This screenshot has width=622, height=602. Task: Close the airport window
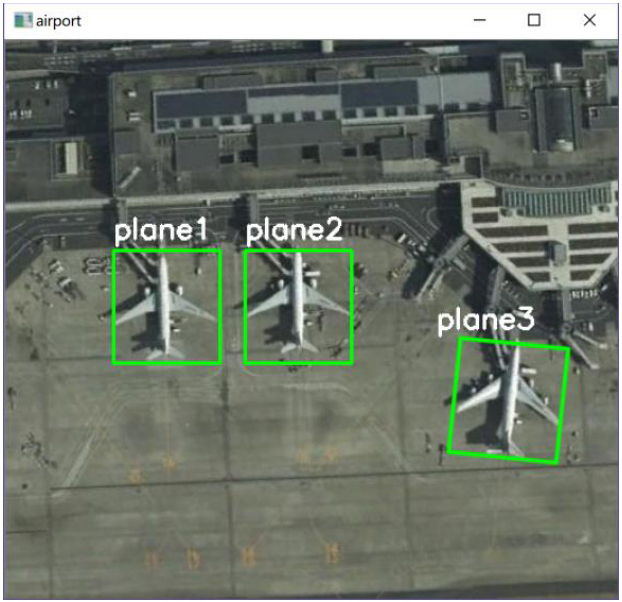(589, 20)
